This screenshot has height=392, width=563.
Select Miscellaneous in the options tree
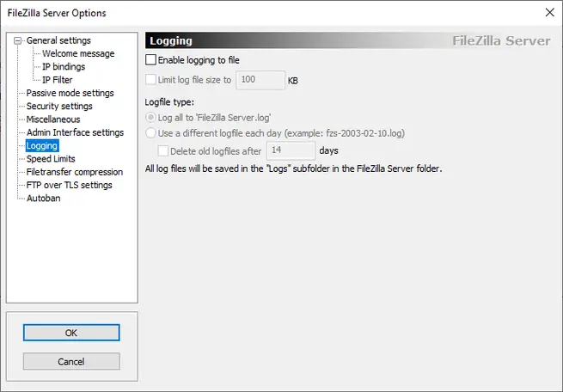(x=53, y=119)
